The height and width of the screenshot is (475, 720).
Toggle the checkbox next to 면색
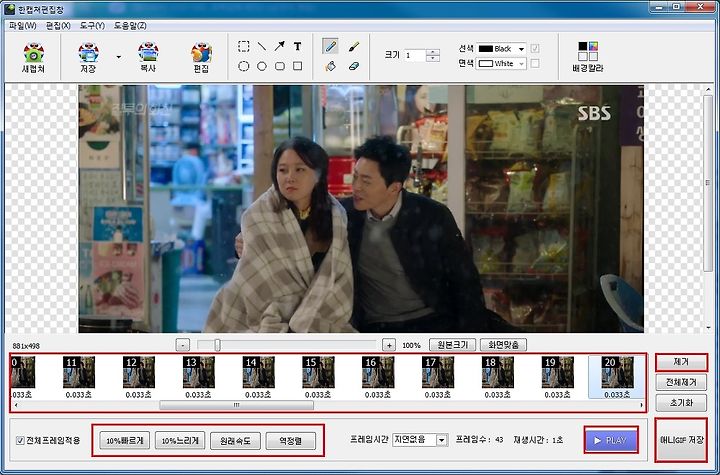(x=535, y=63)
